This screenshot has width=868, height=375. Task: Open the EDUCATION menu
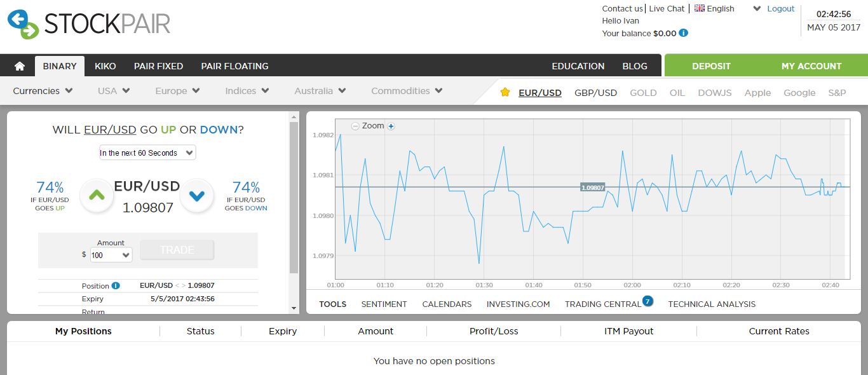pos(578,66)
